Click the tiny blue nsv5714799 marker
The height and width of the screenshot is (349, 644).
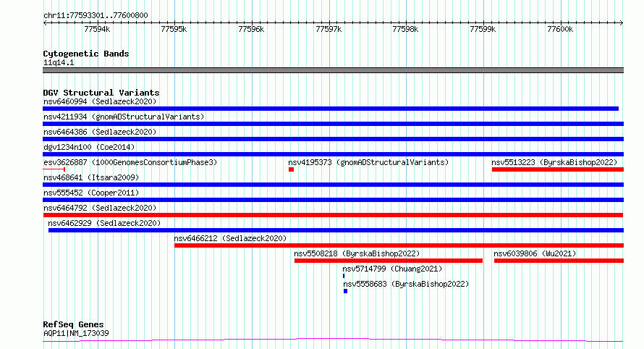click(344, 276)
